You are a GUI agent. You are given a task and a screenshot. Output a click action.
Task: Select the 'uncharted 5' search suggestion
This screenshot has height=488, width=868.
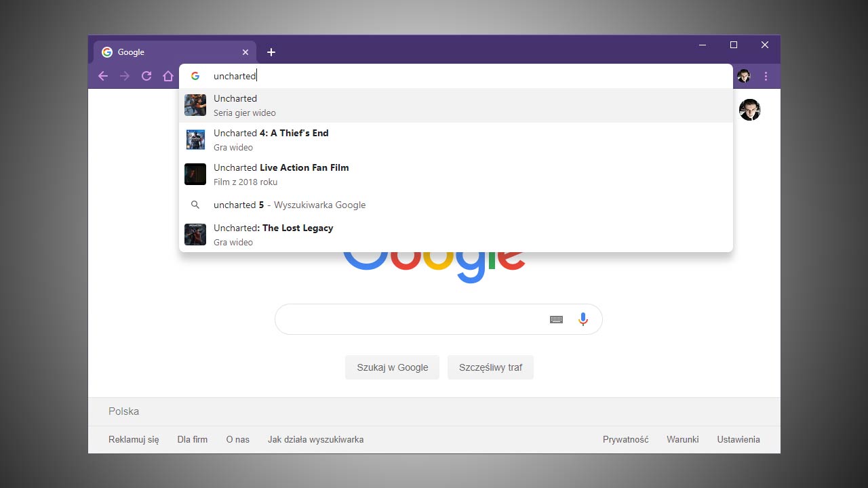coord(456,205)
